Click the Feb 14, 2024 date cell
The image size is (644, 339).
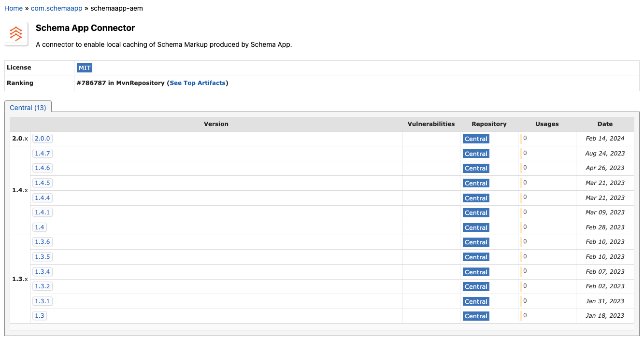[605, 139]
